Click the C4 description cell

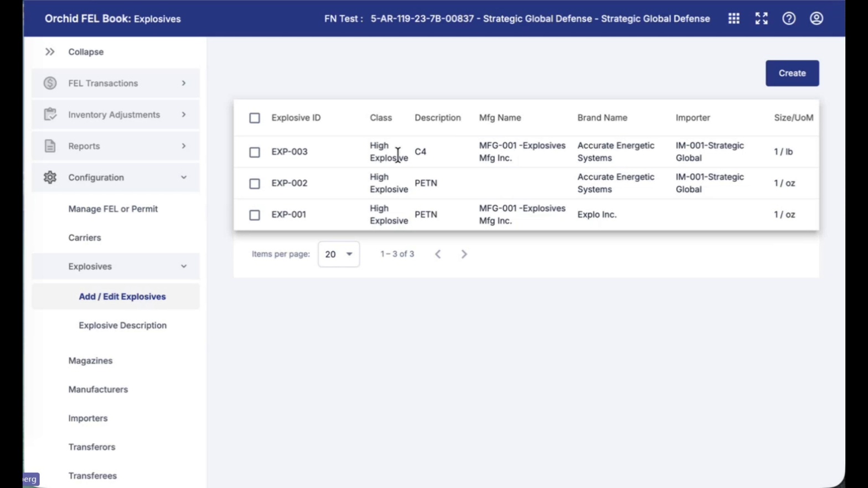(x=420, y=152)
